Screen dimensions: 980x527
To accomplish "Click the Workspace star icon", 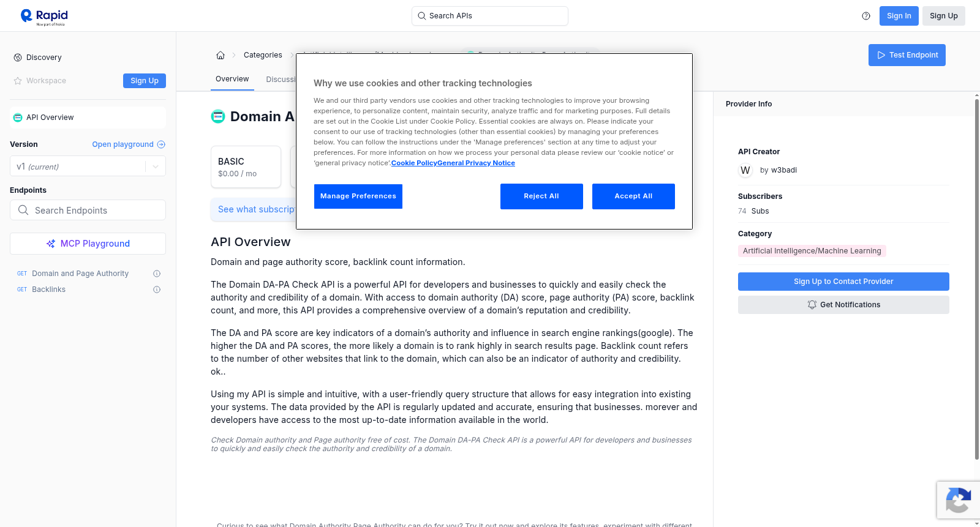I will 18,81.
